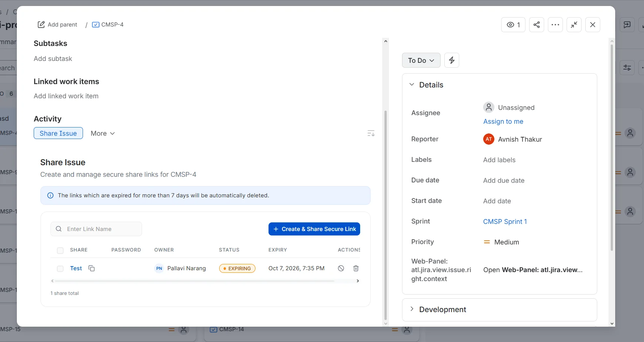Change activity sort order icon
The image size is (644, 342).
tap(371, 133)
